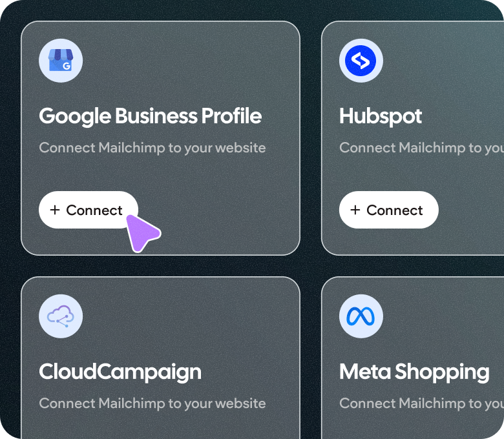The height and width of the screenshot is (439, 504).
Task: Click the CloudCampaign cloud share icon
Action: (x=61, y=316)
